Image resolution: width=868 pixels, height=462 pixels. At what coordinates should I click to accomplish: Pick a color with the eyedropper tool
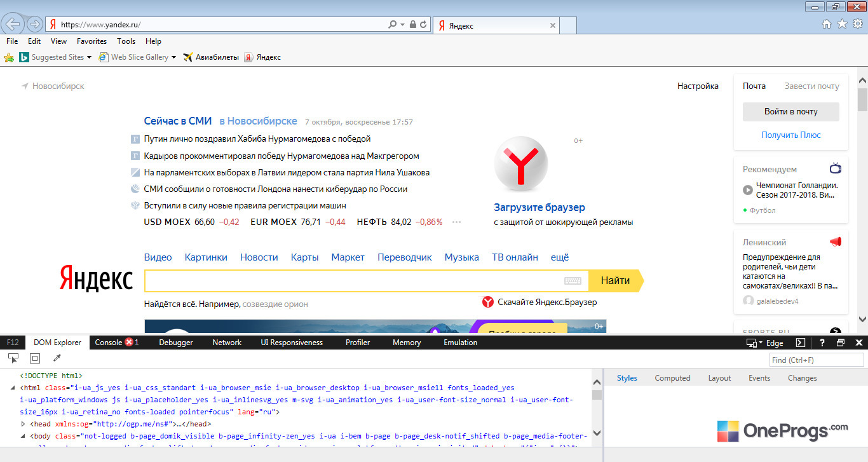(x=57, y=358)
